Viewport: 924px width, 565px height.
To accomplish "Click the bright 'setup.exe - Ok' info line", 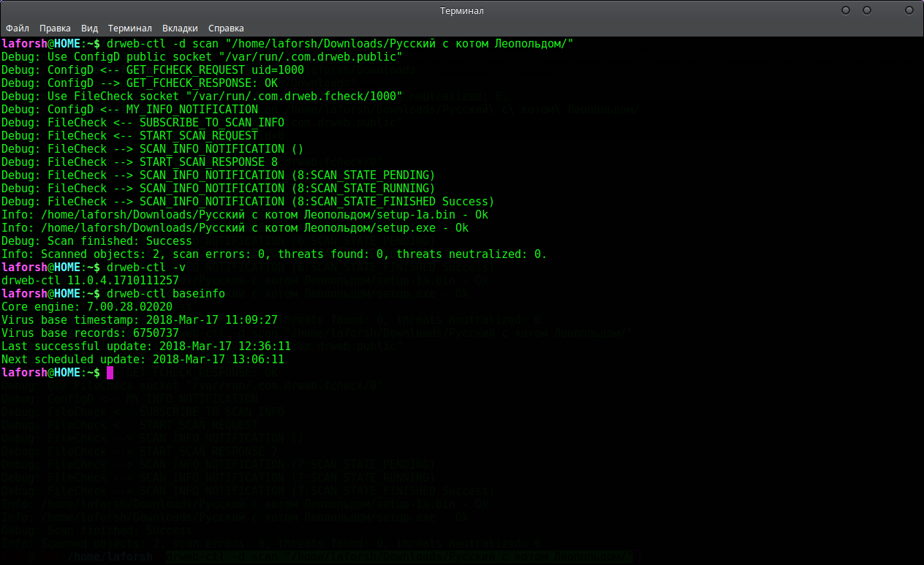I will pyautogui.click(x=235, y=228).
